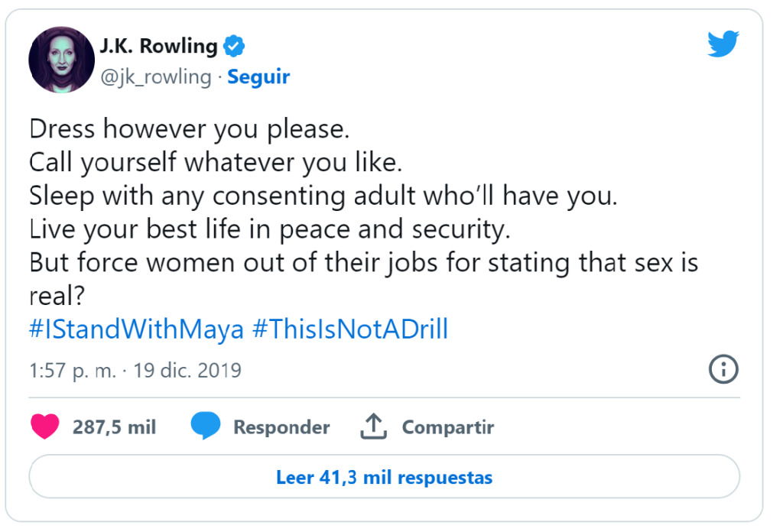Screen dimensions: 783x532
Task: Click the reply speech bubble icon
Action: [x=205, y=427]
